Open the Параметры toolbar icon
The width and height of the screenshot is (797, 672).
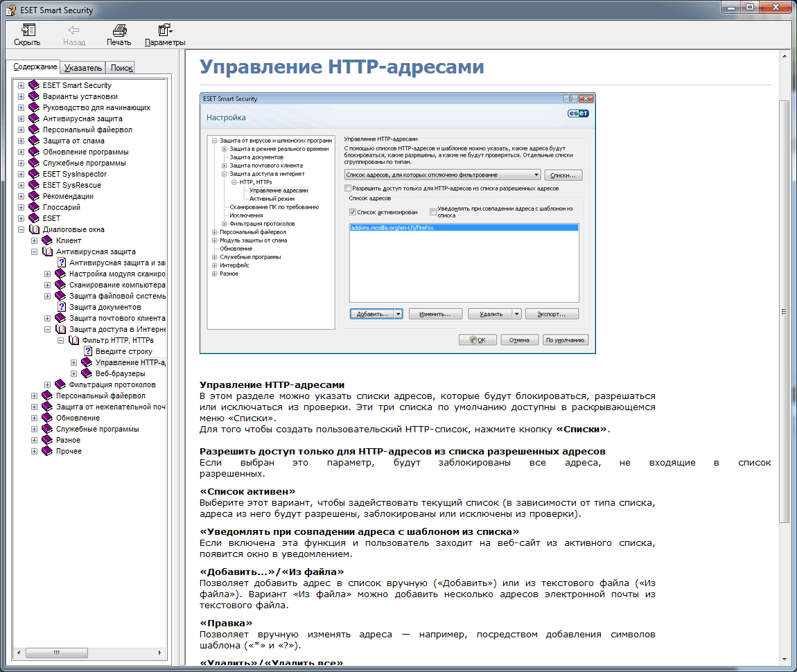click(165, 30)
